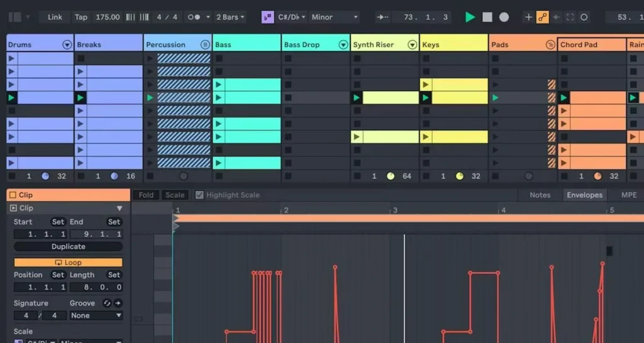Click the Groove hot-swap circular arrows icon
The height and width of the screenshot is (343, 644).
(x=107, y=303)
